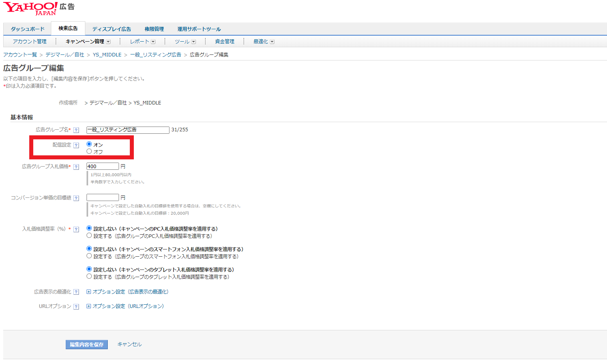
Task: Choose 設定する for PC bid adjustment
Action: click(x=89, y=235)
